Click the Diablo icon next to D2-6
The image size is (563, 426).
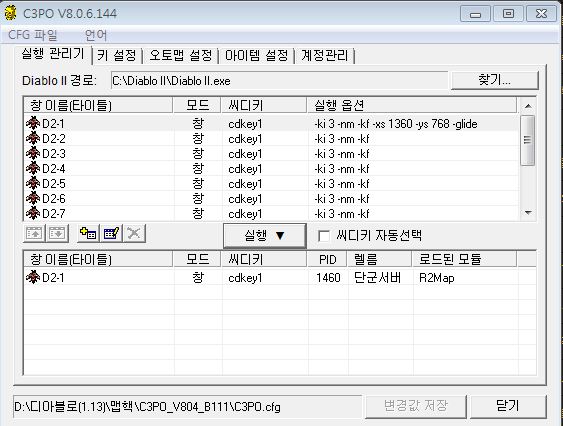pos(33,199)
